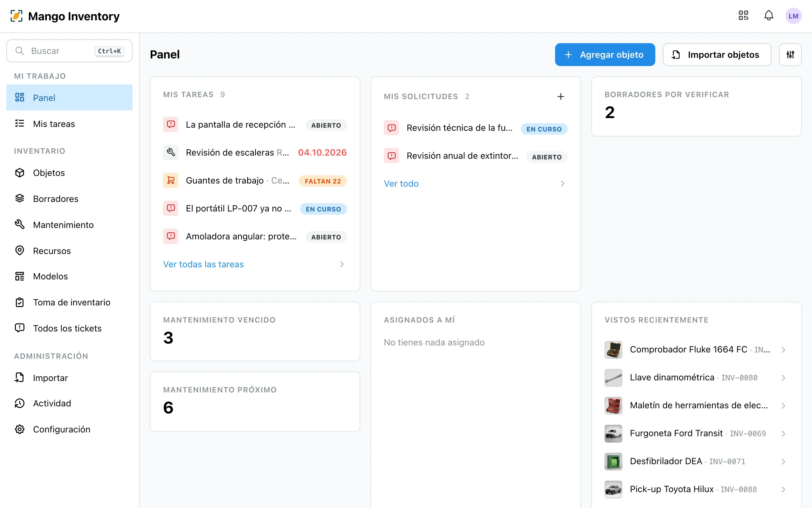Open Pick-up Toyota Hilux thumbnail
Screen dimensions: 812x508
[613, 490]
